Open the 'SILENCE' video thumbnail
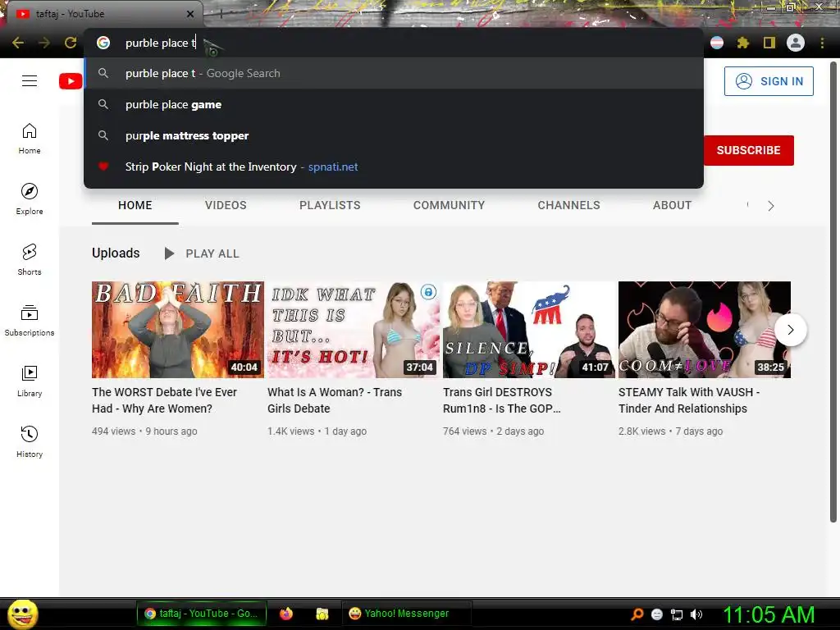Image resolution: width=840 pixels, height=630 pixels. pos(529,330)
